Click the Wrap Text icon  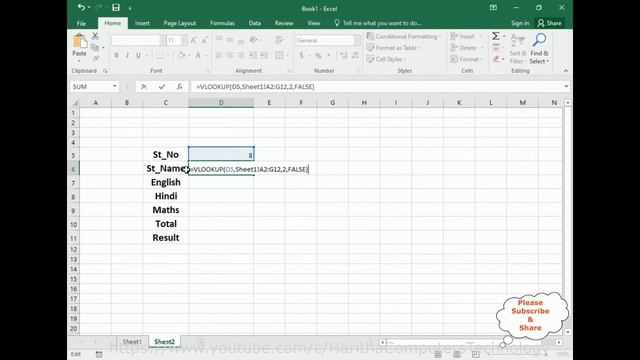pyautogui.click(x=279, y=40)
